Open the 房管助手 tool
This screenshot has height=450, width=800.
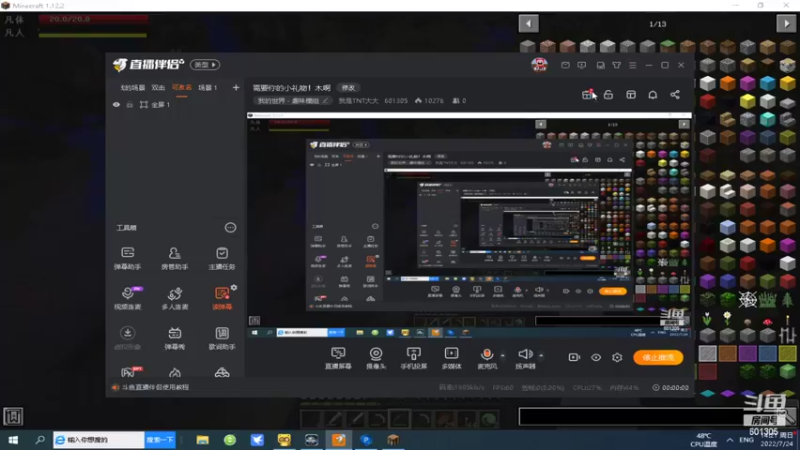pyautogui.click(x=174, y=258)
